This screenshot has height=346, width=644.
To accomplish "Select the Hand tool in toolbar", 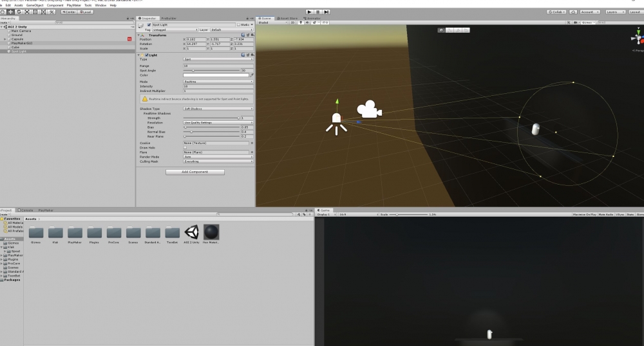I will 3,12.
